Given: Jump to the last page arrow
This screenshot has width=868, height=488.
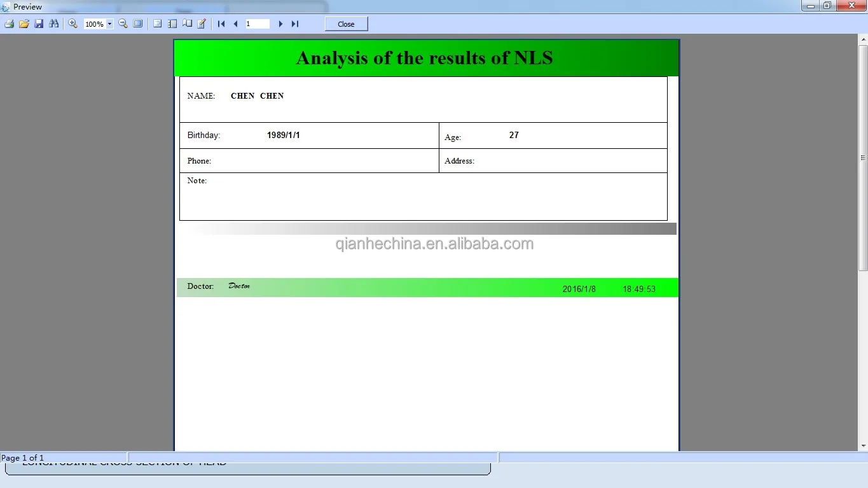Looking at the screenshot, I should point(295,24).
